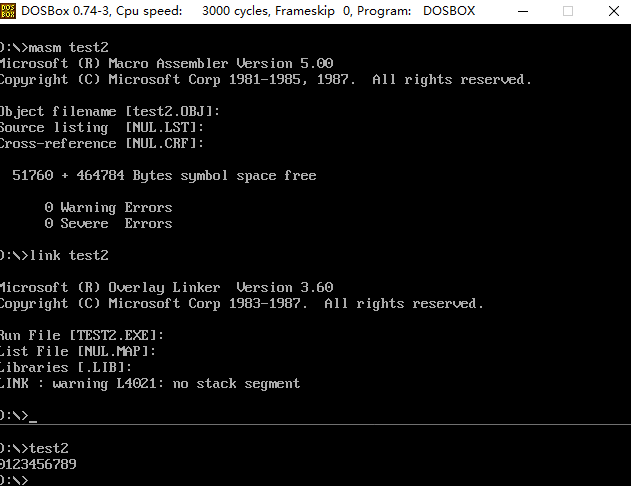Minimize the DOSBox window

point(523,11)
